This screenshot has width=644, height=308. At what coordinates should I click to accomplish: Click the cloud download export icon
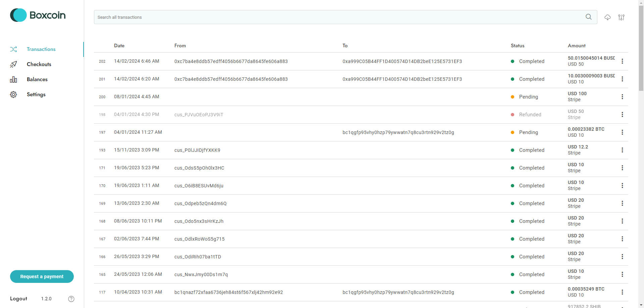[607, 17]
